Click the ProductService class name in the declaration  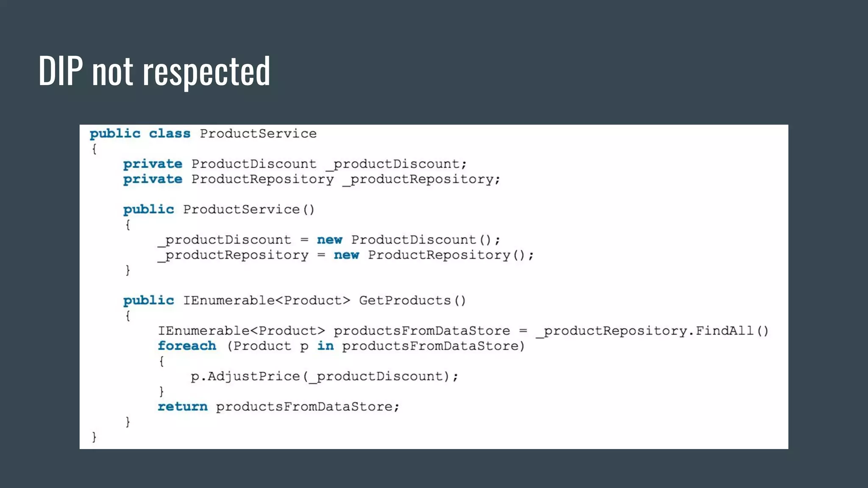pos(258,134)
